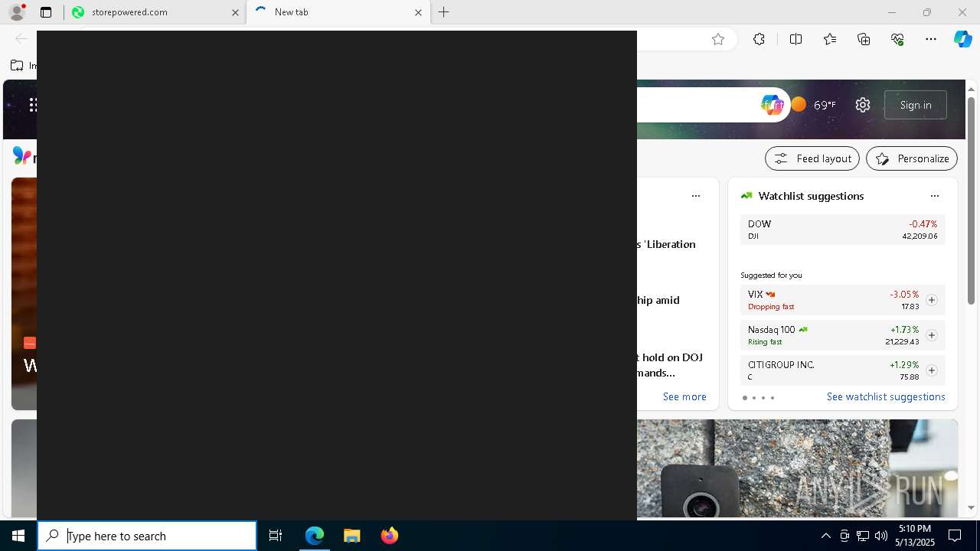Screen dimensions: 980x551
Task: Open Microsoft Edge from the taskbar
Action: point(315,536)
